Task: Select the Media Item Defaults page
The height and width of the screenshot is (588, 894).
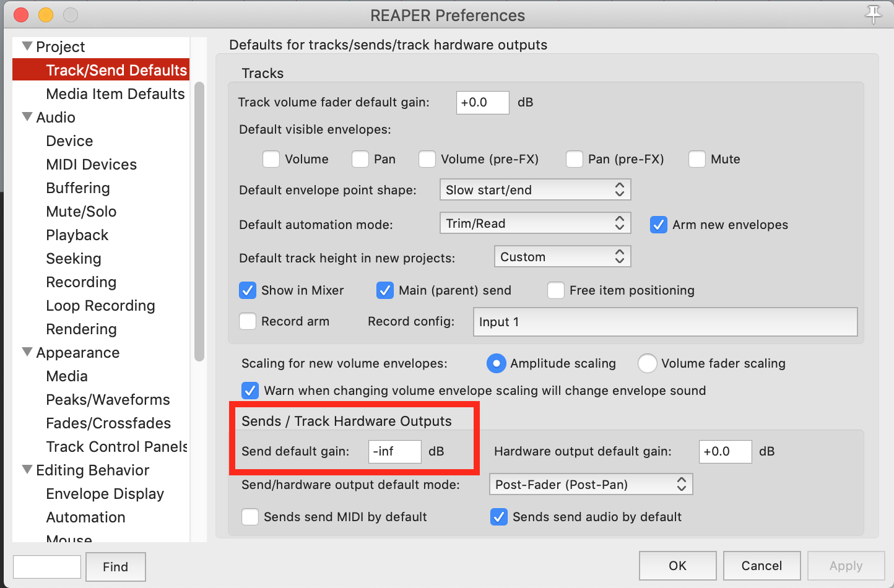Action: (x=115, y=93)
